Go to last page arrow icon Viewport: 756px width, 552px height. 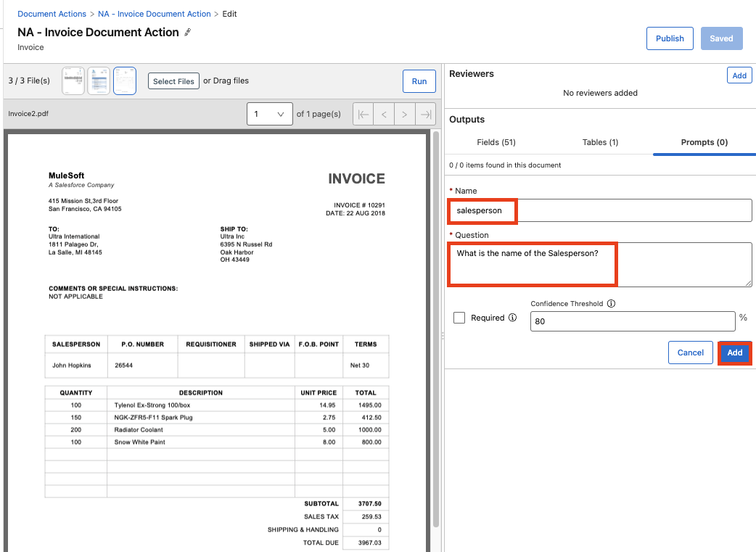coord(425,115)
